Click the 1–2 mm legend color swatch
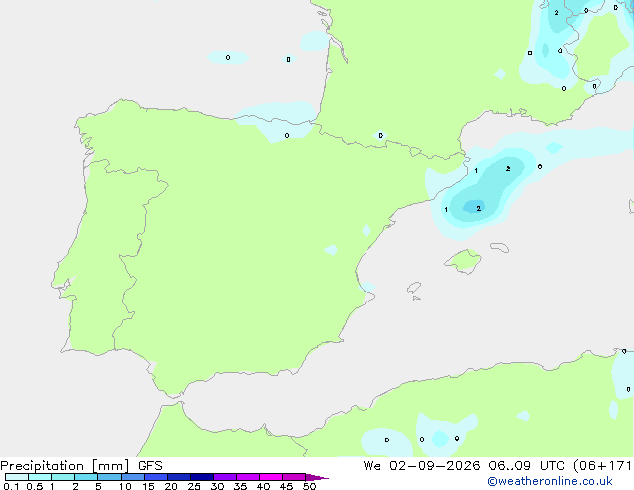 63,477
